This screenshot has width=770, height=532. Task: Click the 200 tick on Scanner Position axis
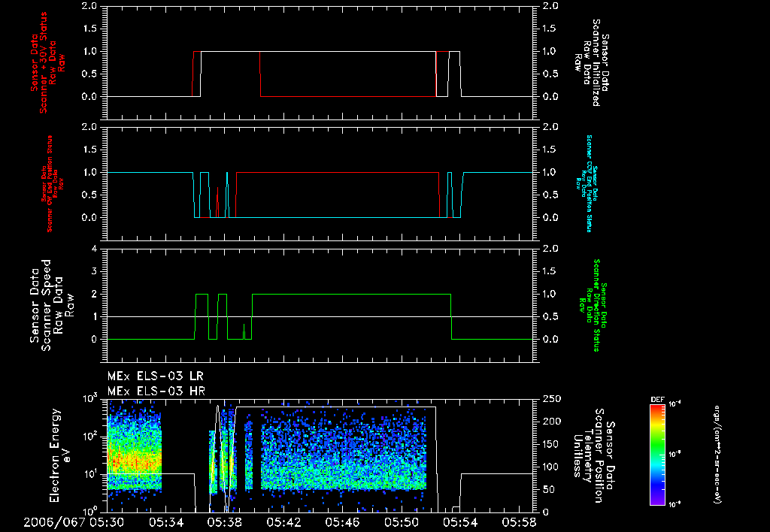pyautogui.click(x=551, y=422)
